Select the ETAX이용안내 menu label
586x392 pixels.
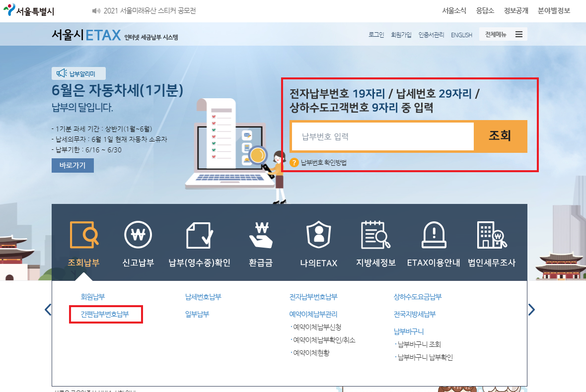434,263
